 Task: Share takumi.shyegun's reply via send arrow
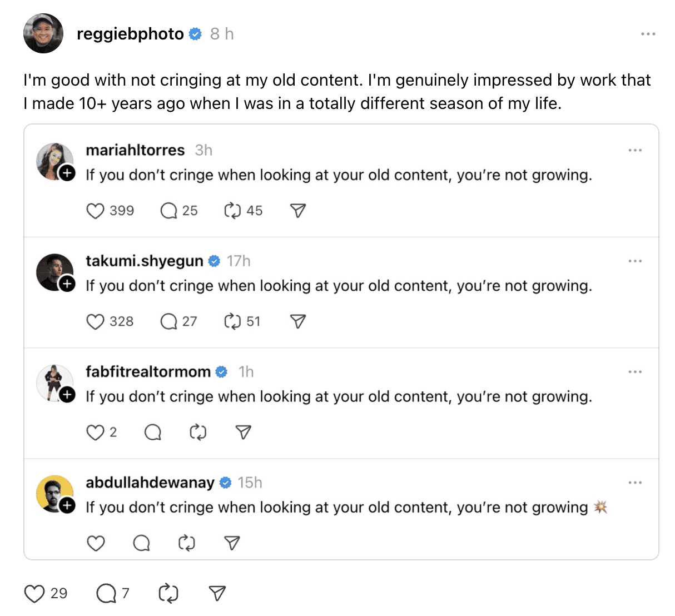pyautogui.click(x=297, y=321)
